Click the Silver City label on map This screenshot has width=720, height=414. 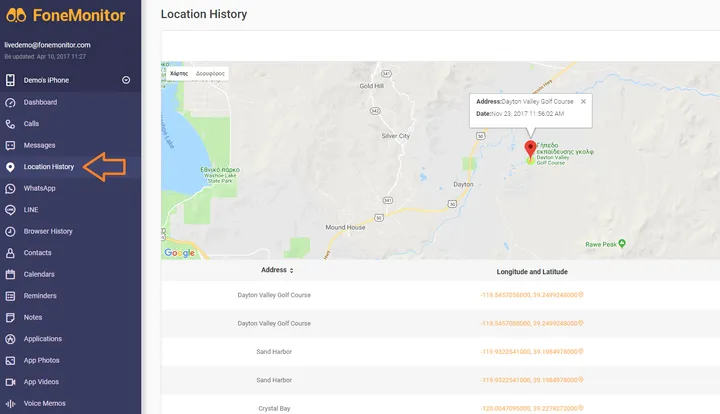395,136
